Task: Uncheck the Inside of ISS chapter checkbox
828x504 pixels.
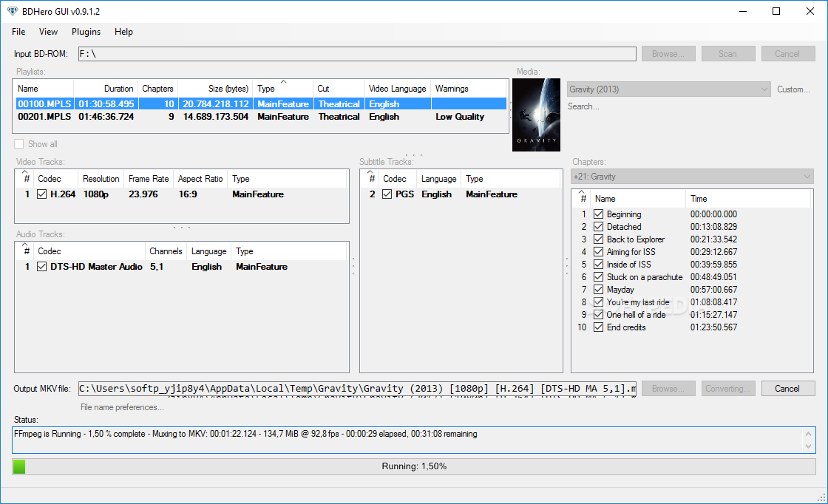Action: 598,265
